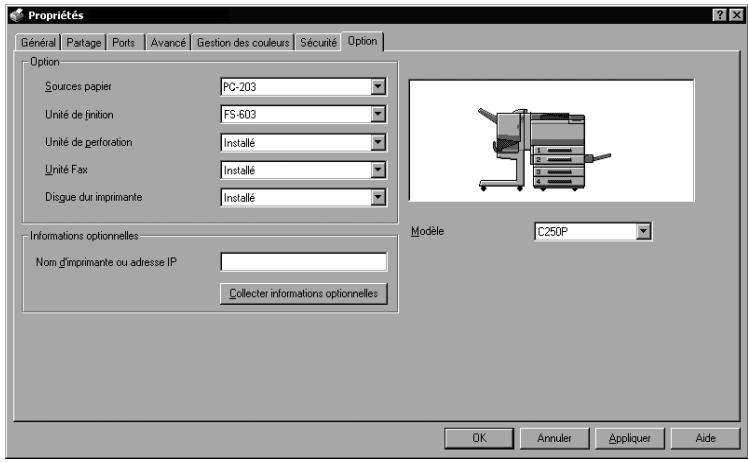
Task: Open the Unité de perforation dropdown arrow
Action: pyautogui.click(x=378, y=142)
